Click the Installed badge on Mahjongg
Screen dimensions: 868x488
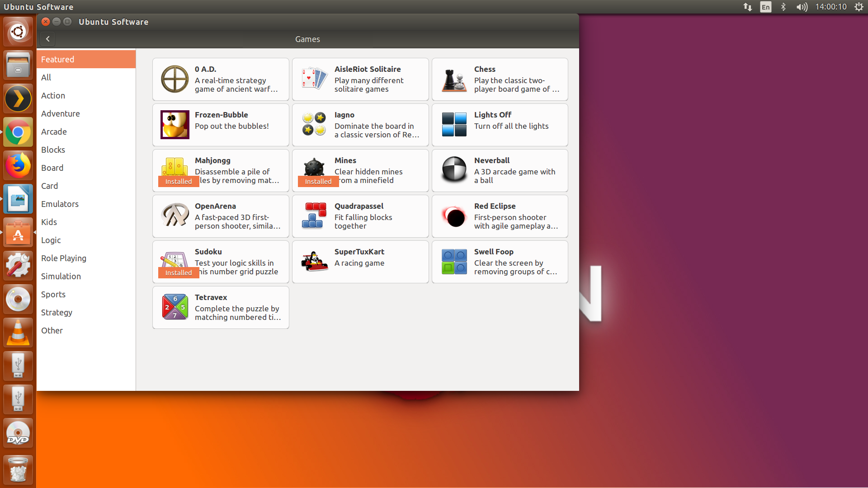[179, 181]
